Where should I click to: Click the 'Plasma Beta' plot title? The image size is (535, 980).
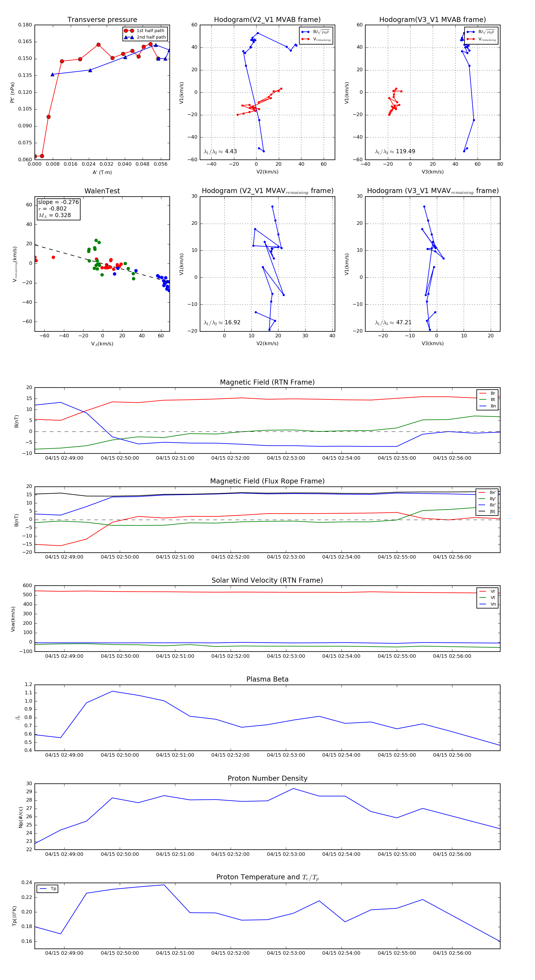coord(267,679)
